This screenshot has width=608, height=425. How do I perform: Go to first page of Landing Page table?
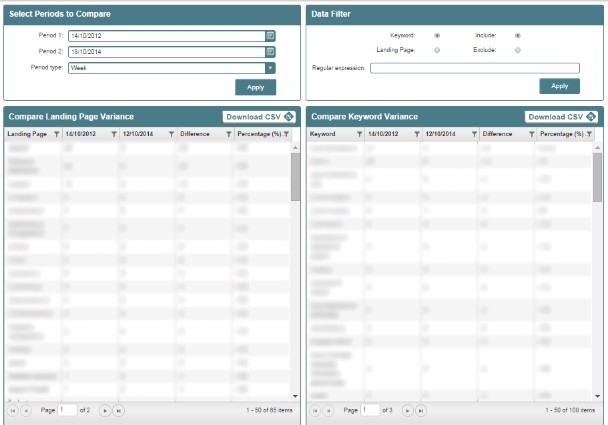[13, 411]
